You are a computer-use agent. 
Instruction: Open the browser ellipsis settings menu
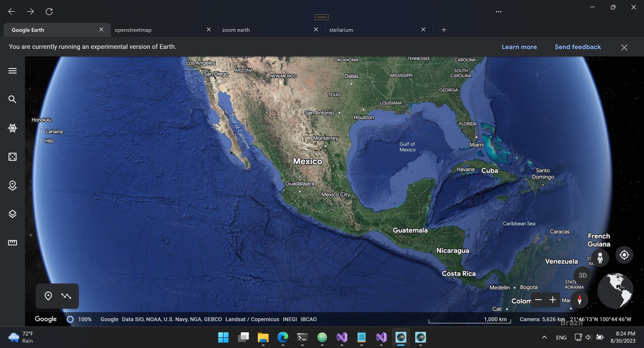pyautogui.click(x=498, y=11)
